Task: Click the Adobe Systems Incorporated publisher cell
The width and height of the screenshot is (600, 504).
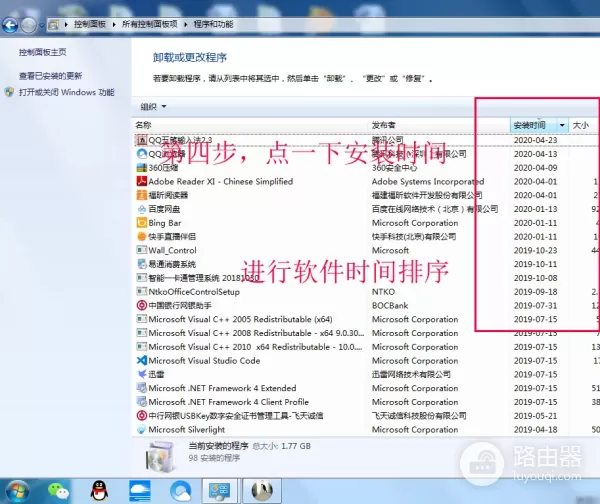Action: pos(428,181)
